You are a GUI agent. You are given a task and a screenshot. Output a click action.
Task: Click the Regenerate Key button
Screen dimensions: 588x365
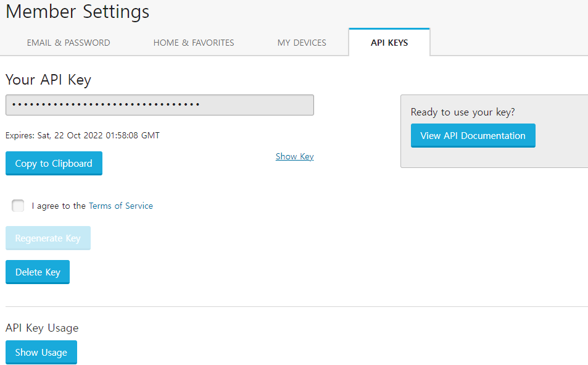(x=48, y=238)
